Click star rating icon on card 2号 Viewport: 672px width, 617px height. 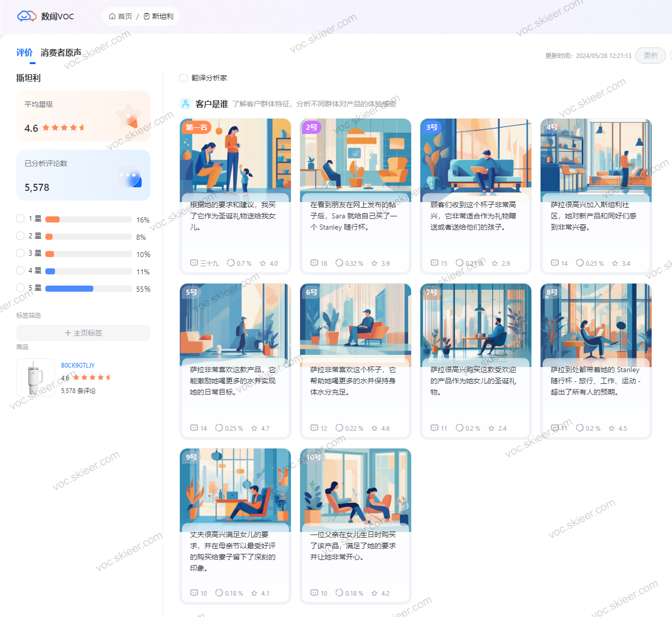(374, 263)
